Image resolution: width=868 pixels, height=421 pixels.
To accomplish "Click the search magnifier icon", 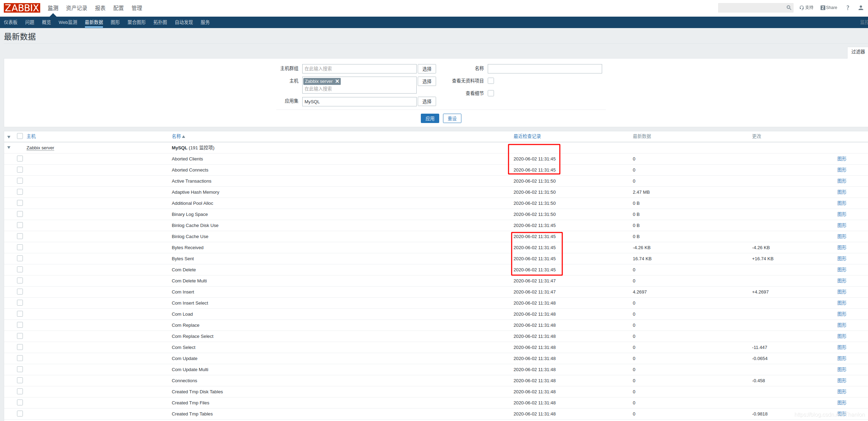I will coord(789,8).
